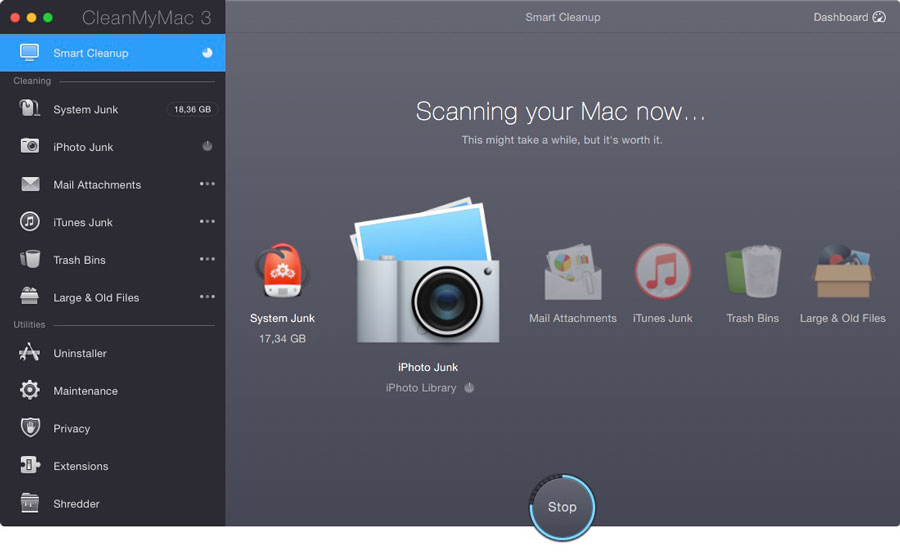
Task: Click the System Junk sidebar icon
Action: coord(29,108)
